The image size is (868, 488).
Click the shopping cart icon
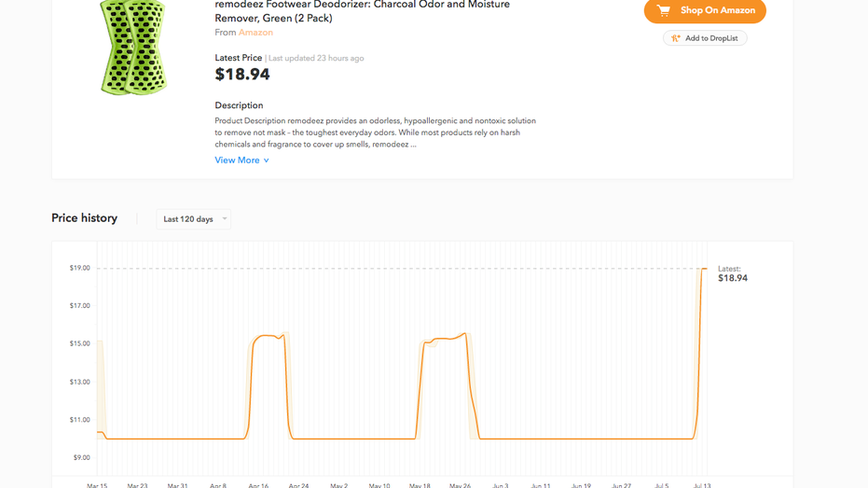663,10
